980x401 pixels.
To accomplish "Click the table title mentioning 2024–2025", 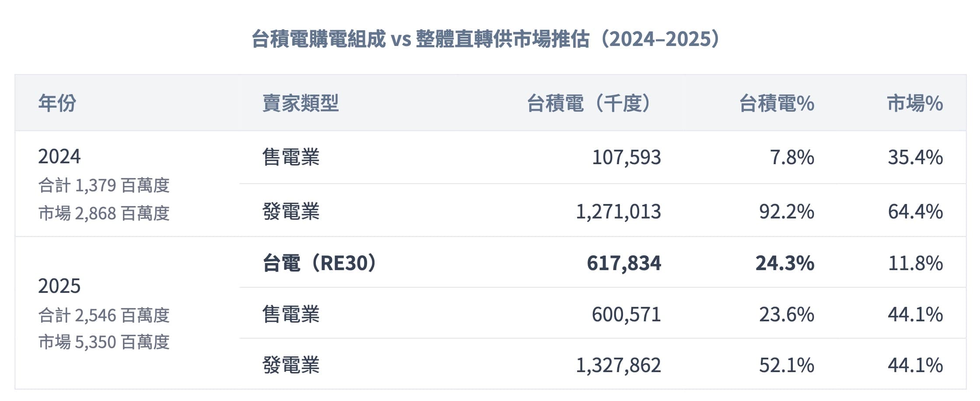I will click(486, 39).
